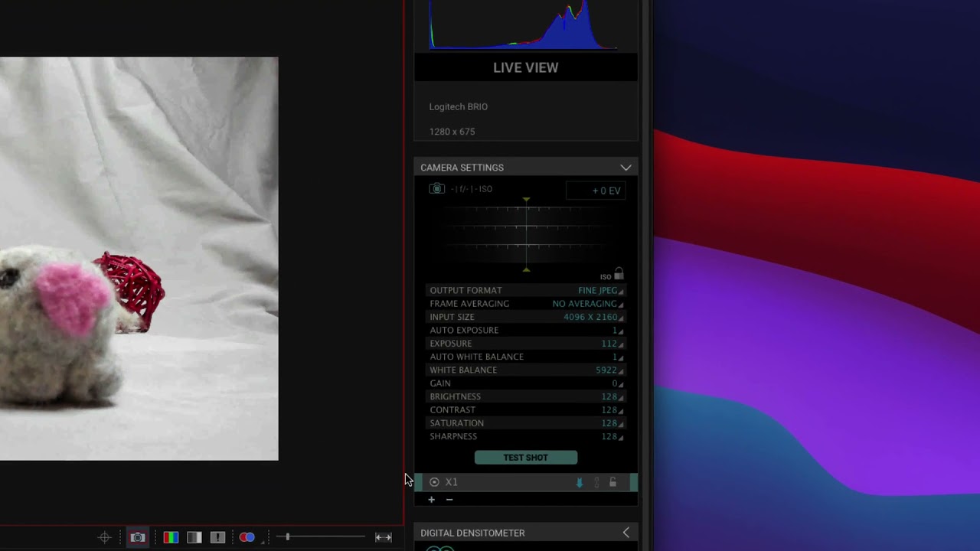Click the crosshair target icon in bottom toolbar
Image resolution: width=980 pixels, height=551 pixels.
105,537
